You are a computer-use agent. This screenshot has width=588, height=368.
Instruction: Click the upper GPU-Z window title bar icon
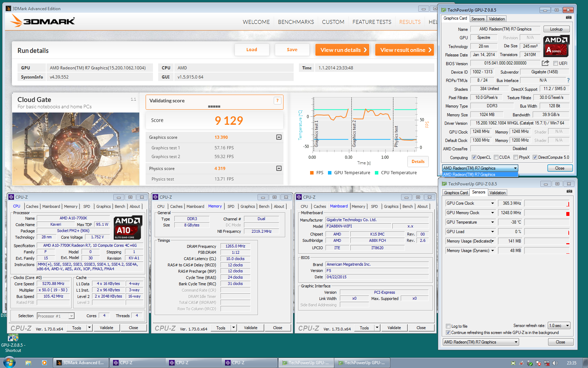pyautogui.click(x=443, y=10)
